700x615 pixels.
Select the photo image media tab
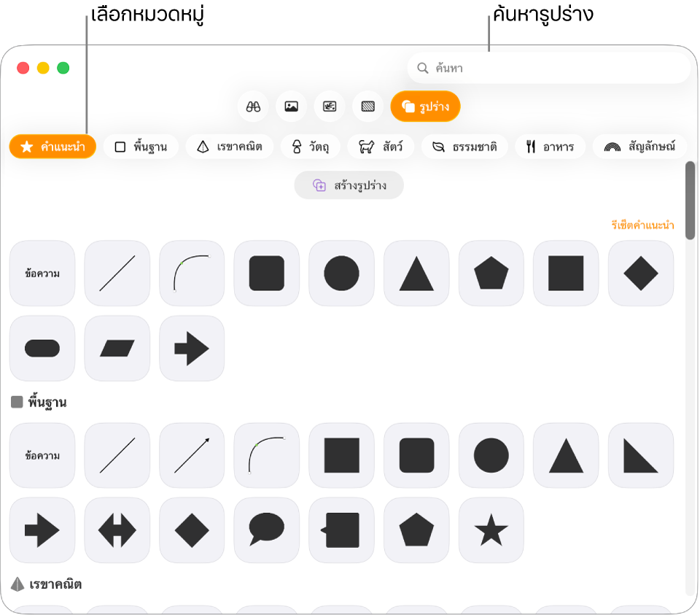pos(291,107)
